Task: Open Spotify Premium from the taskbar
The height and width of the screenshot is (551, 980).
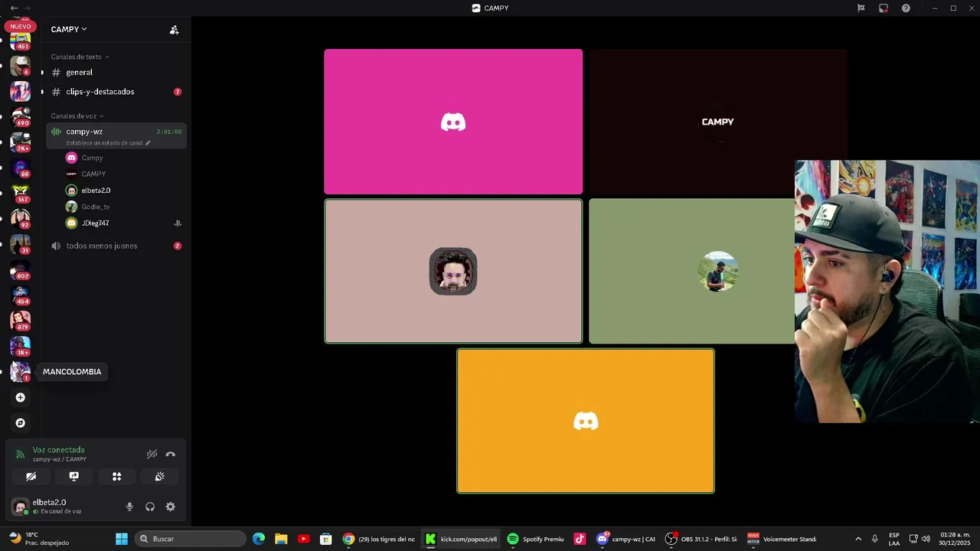Action: [536, 539]
